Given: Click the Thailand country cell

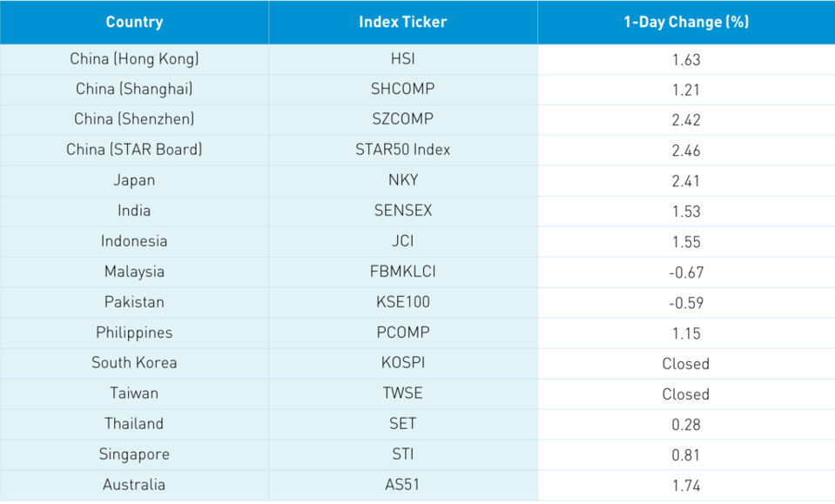Looking at the screenshot, I should tap(134, 424).
